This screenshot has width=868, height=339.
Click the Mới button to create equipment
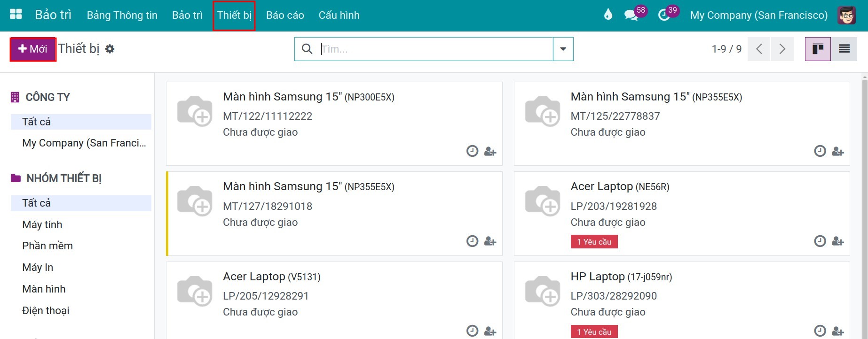[33, 49]
